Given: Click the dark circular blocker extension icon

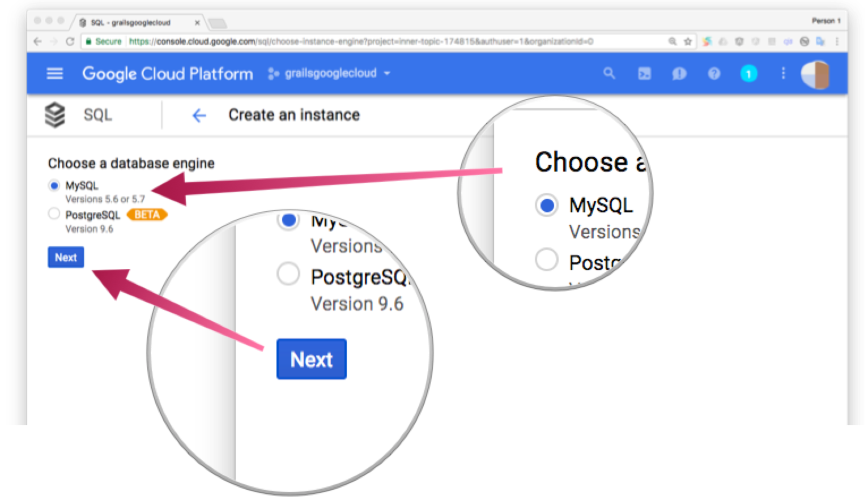Looking at the screenshot, I should tap(804, 41).
